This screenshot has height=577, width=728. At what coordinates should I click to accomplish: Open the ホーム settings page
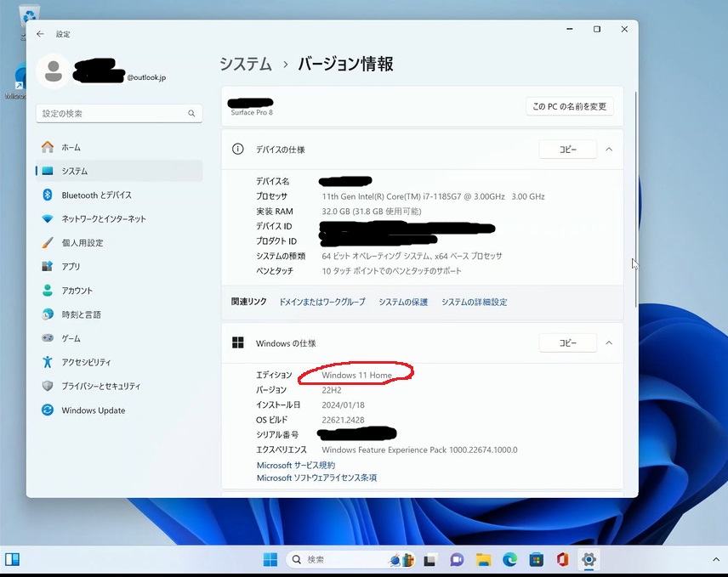119,147
